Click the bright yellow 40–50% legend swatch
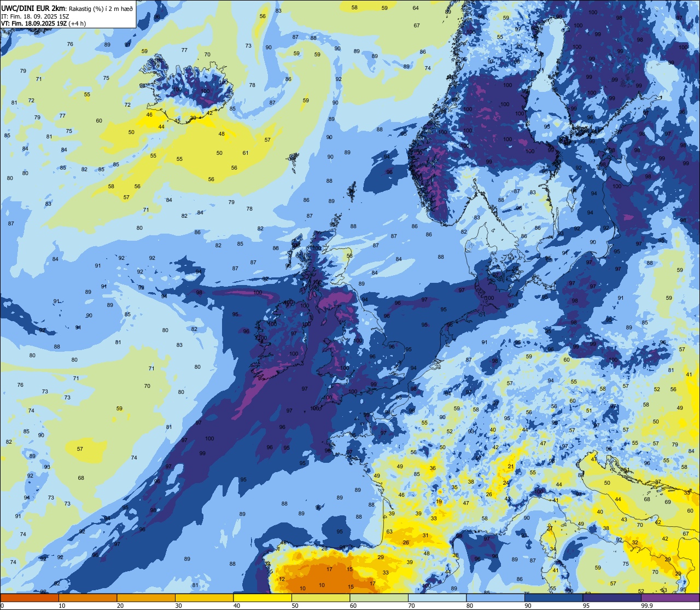The width and height of the screenshot is (700, 610). coord(262,597)
